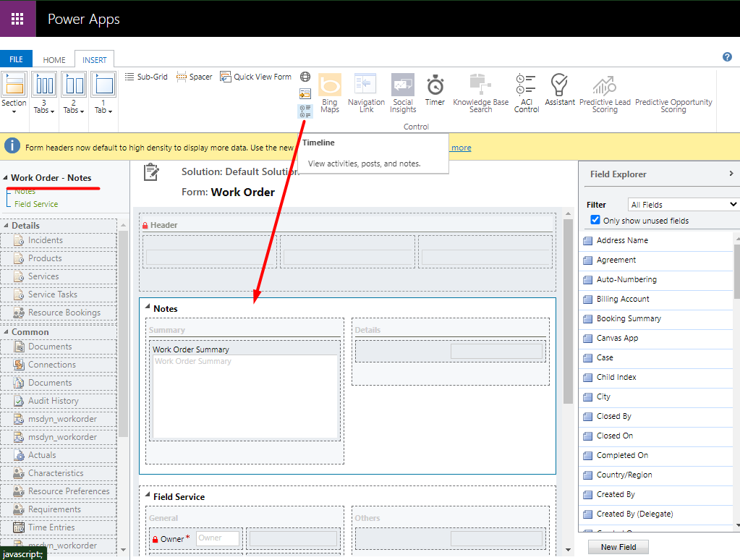740x560 pixels.
Task: Select the Address Name field
Action: [x=656, y=240]
